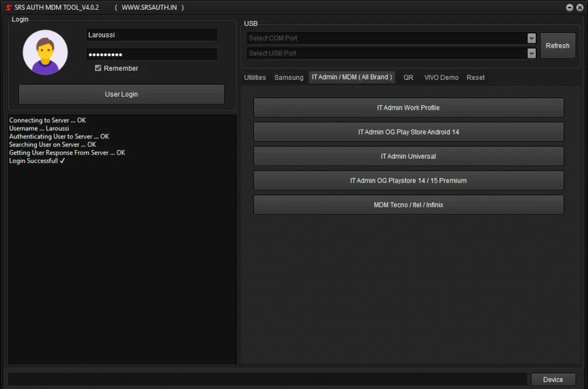Screen dimensions: 588x389
Task: Switch to the Utilities tab
Action: [x=255, y=78]
